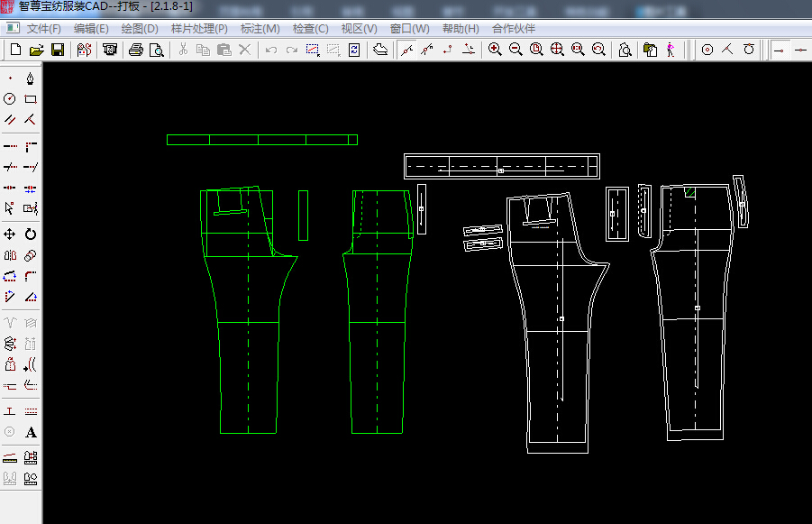Click the paste clipboard icon
Image resolution: width=812 pixels, height=524 pixels.
pos(224,50)
